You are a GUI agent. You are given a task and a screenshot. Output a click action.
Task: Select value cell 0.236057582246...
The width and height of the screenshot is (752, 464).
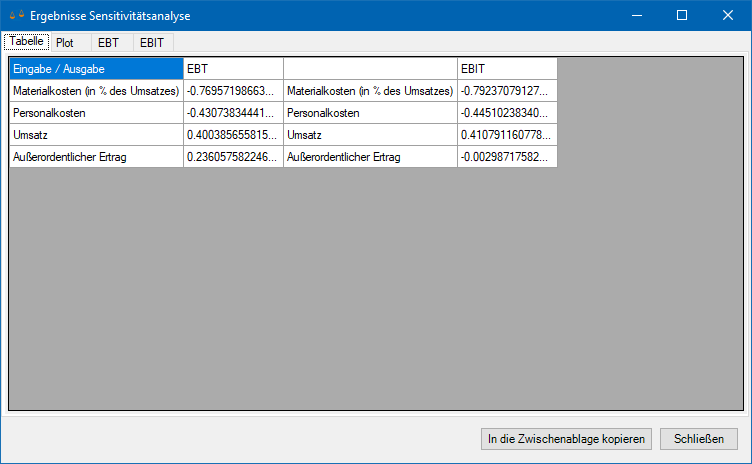click(233, 157)
